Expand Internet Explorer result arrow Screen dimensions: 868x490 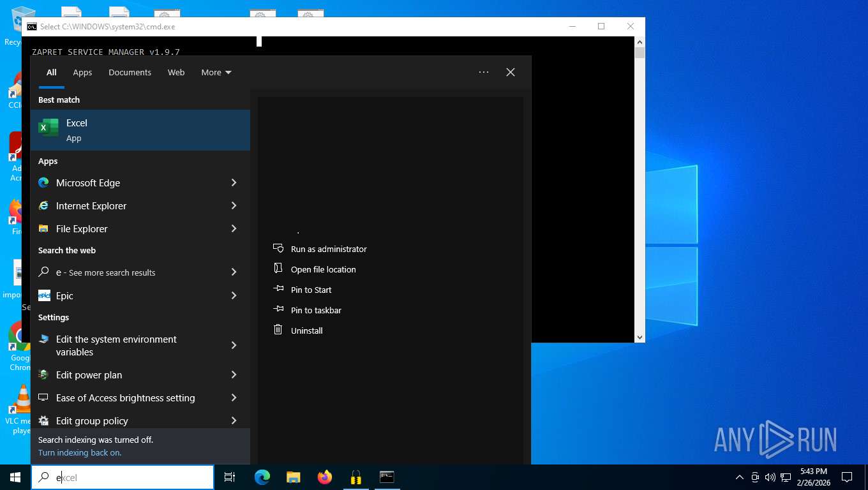pos(234,205)
